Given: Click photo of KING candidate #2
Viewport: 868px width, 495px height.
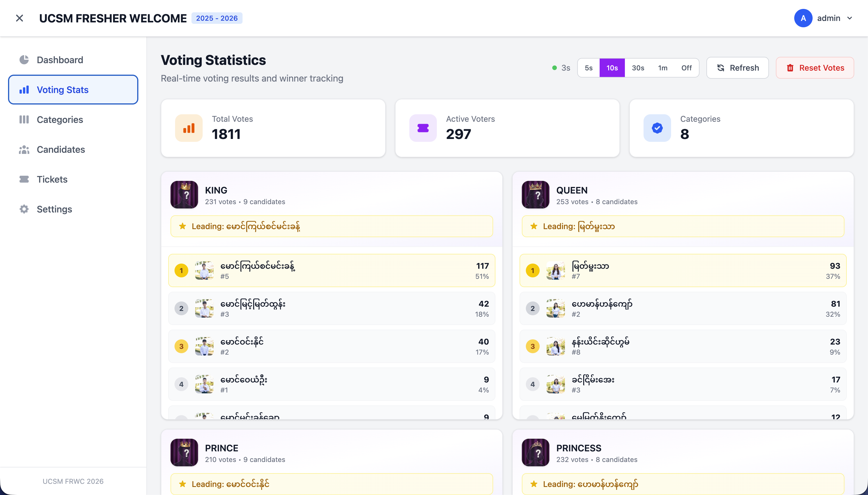Looking at the screenshot, I should tap(204, 347).
